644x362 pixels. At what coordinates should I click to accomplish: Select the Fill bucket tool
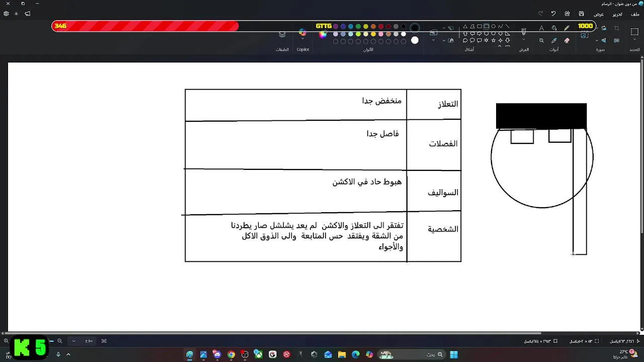554,28
